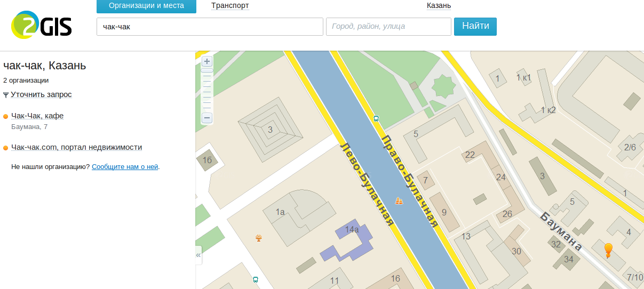The image size is (644, 289).
Task: Focus the чак-чак search query field
Action: click(210, 27)
